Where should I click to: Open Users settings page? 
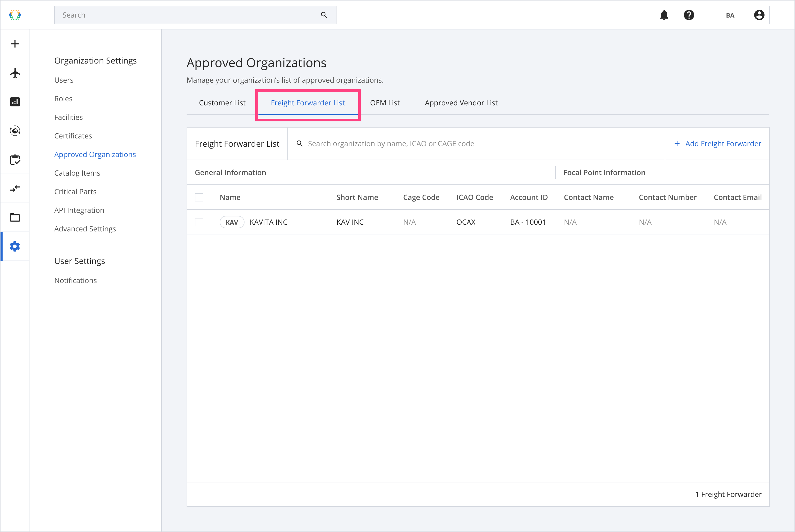click(x=64, y=80)
